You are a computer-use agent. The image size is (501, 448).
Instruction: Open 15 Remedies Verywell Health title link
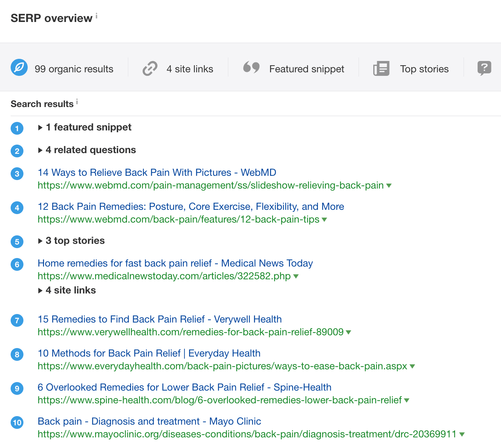coord(160,319)
